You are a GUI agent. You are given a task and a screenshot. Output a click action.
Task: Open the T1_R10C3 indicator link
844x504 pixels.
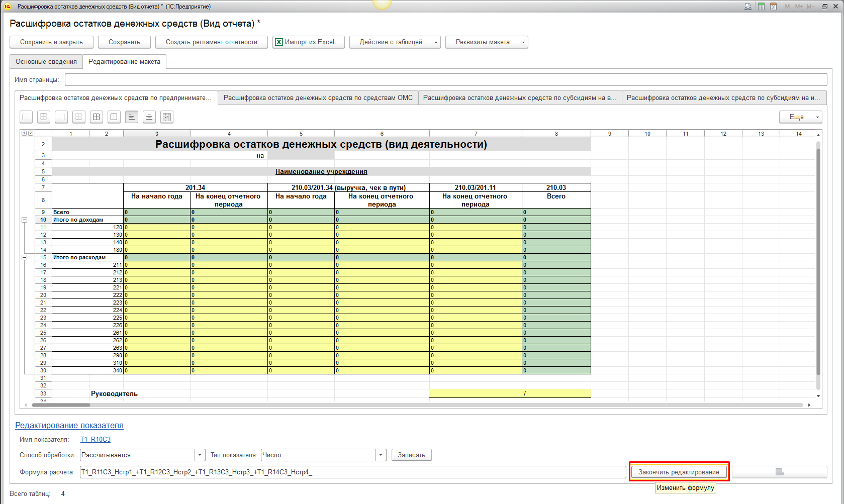(x=96, y=440)
